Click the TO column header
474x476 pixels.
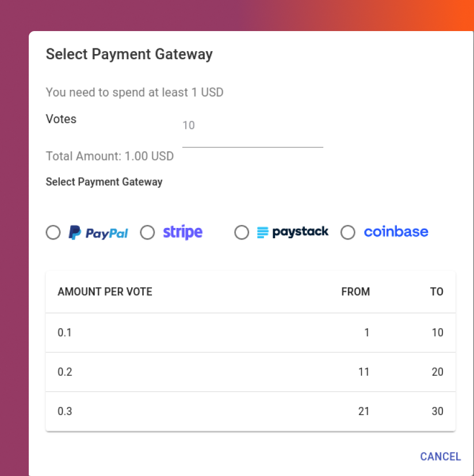[437, 292]
